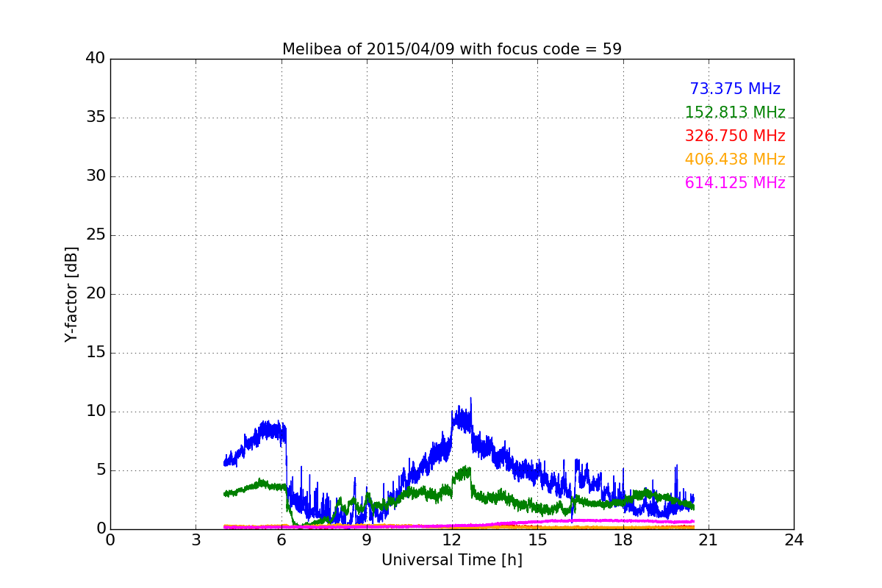
Task: Select the 614.125 MHz legend label
Action: 735,183
